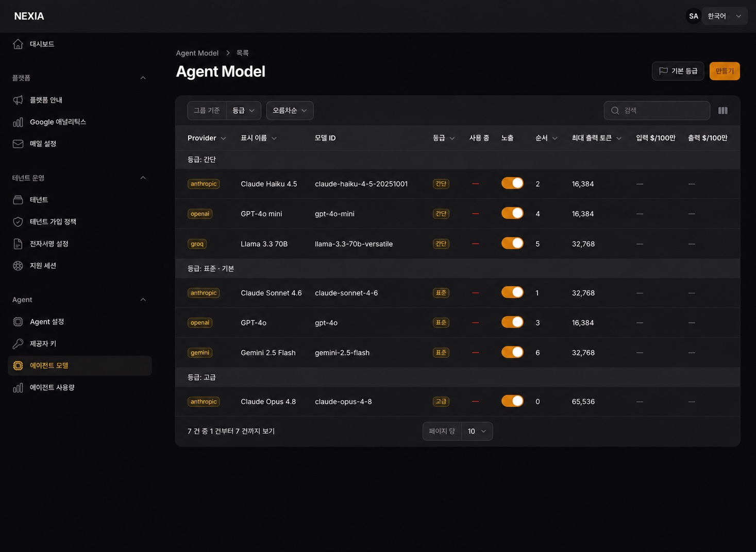This screenshot has width=756, height=552.
Task: Open Google 애널리틱스 menu item
Action: pos(80,122)
